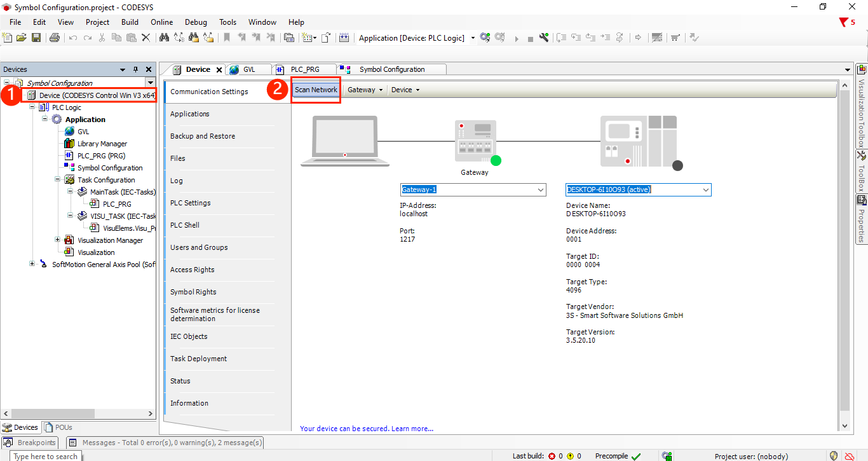Click the Delete X toolbar icon
868x461 pixels.
pyautogui.click(x=146, y=38)
